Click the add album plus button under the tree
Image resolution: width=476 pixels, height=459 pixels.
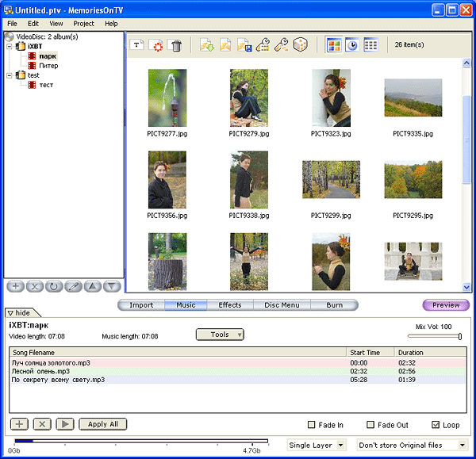point(16,286)
